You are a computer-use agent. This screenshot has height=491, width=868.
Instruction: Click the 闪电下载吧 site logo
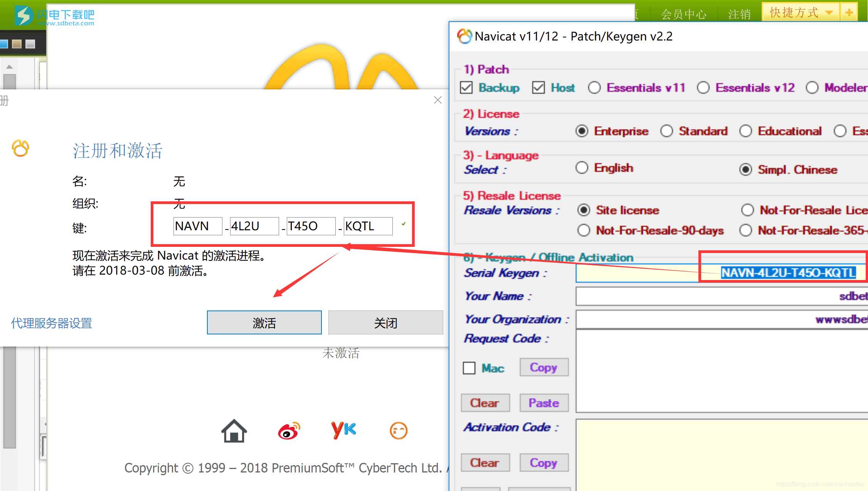pyautogui.click(x=54, y=16)
